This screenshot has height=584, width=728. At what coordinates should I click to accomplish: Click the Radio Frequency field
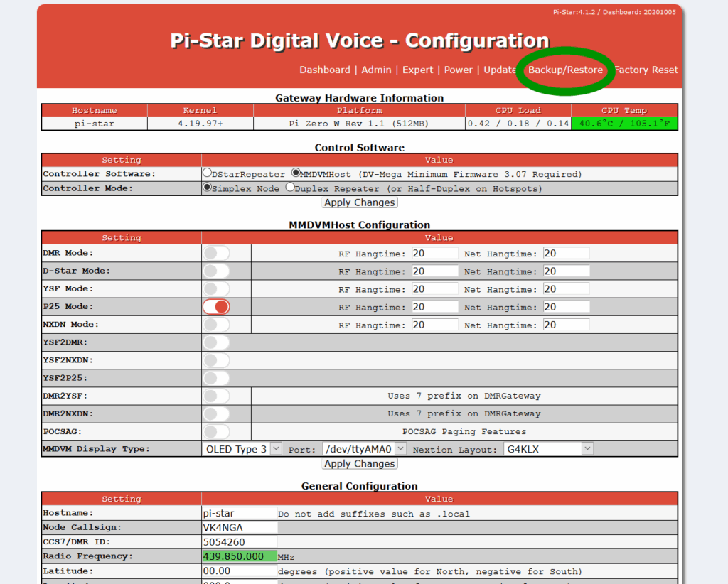(x=240, y=556)
